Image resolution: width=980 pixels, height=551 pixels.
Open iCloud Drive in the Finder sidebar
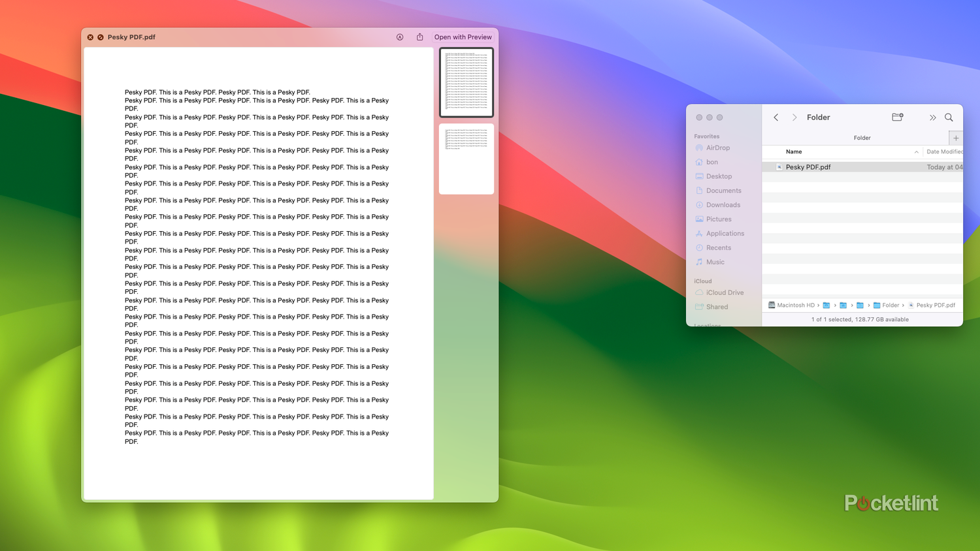(719, 292)
